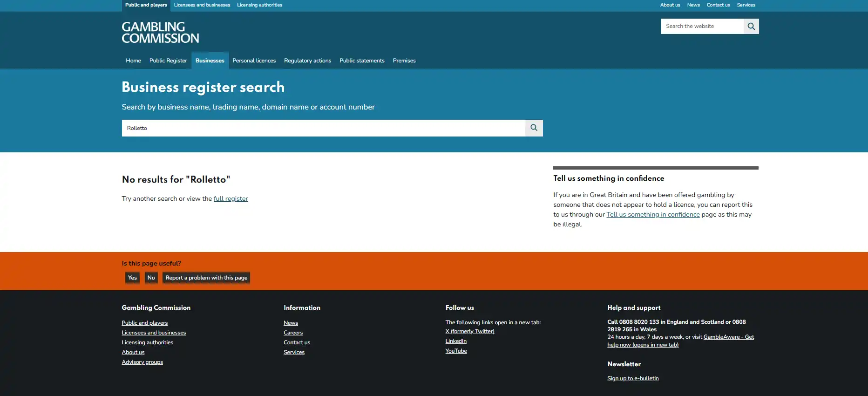Click the "No results for Rolletto" heading

[176, 179]
